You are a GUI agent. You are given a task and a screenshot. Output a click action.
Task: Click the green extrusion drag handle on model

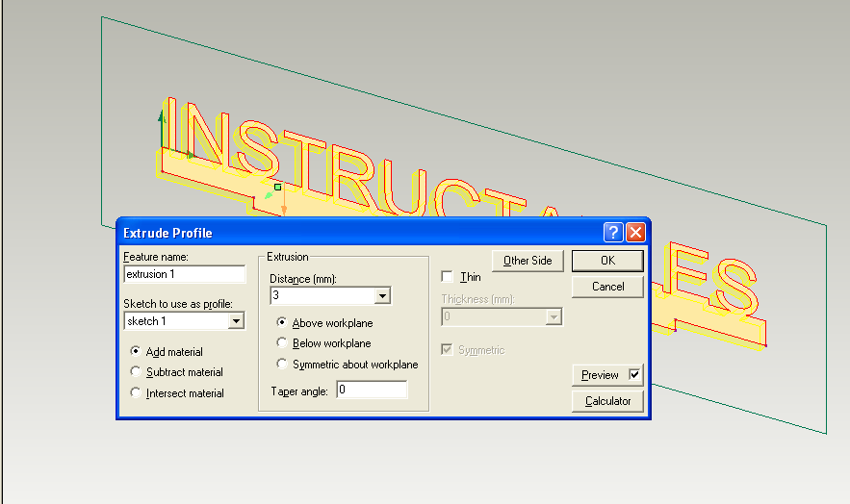click(x=277, y=188)
